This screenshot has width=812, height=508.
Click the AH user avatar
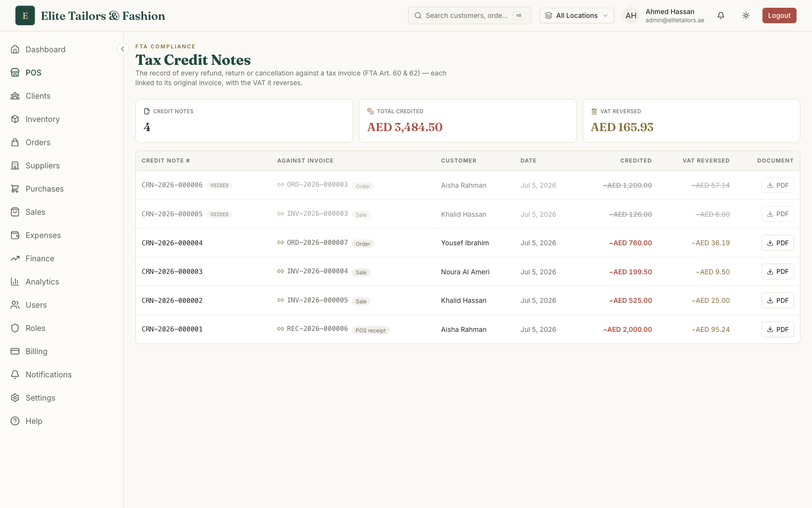click(x=631, y=15)
